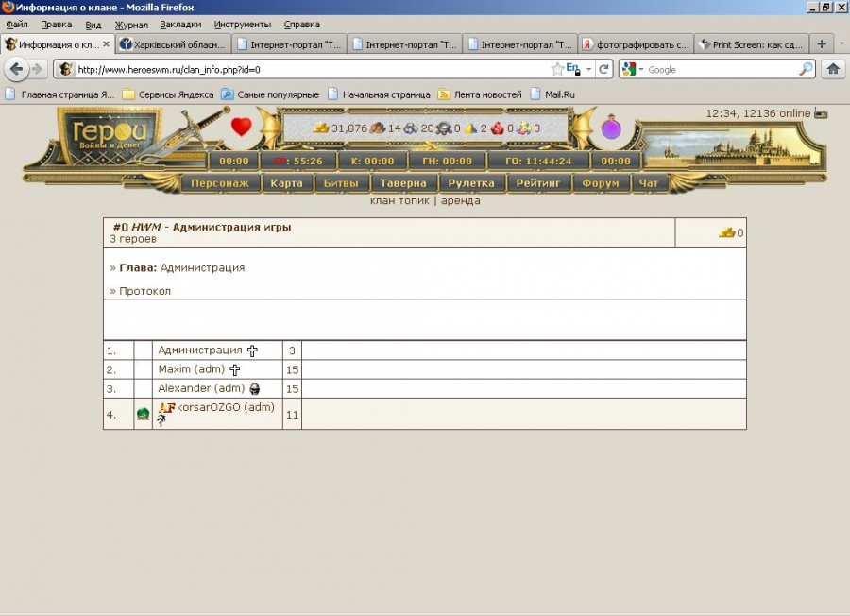
Task: Click the browser Back arrow button
Action: [x=17, y=69]
